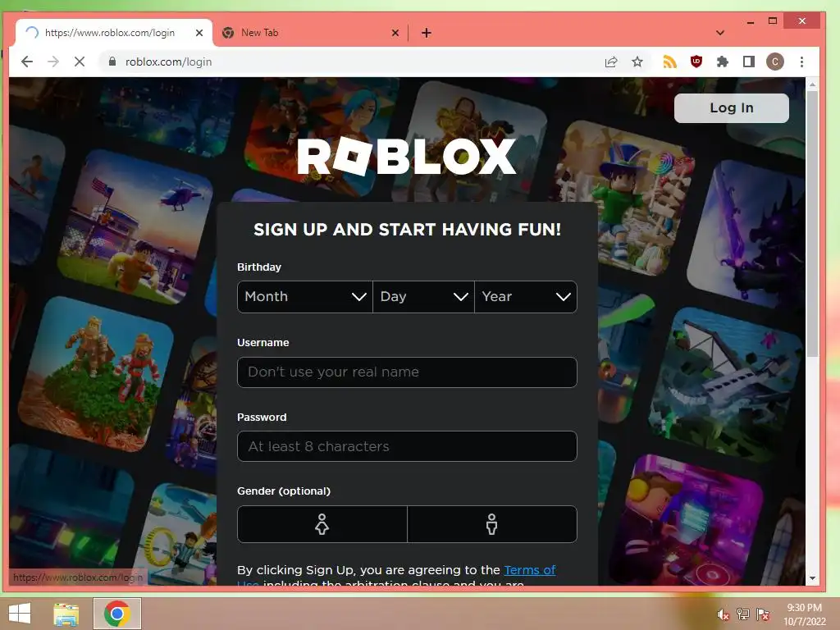The height and width of the screenshot is (630, 840).
Task: Open a new tab with plus button
Action: pyautogui.click(x=427, y=33)
